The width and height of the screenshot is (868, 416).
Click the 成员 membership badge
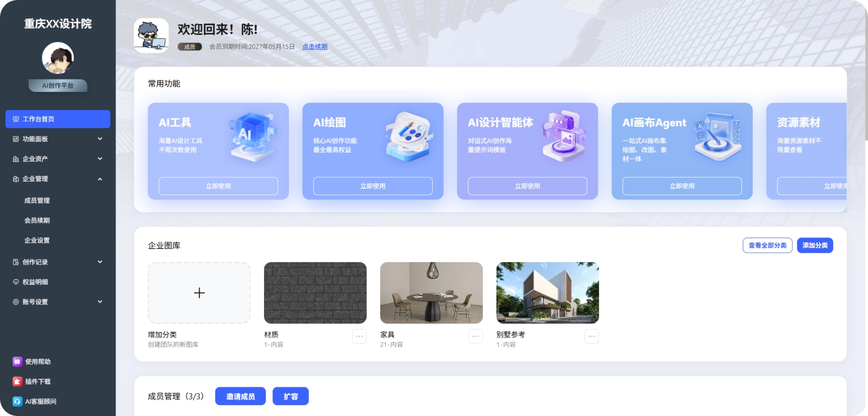click(x=190, y=47)
